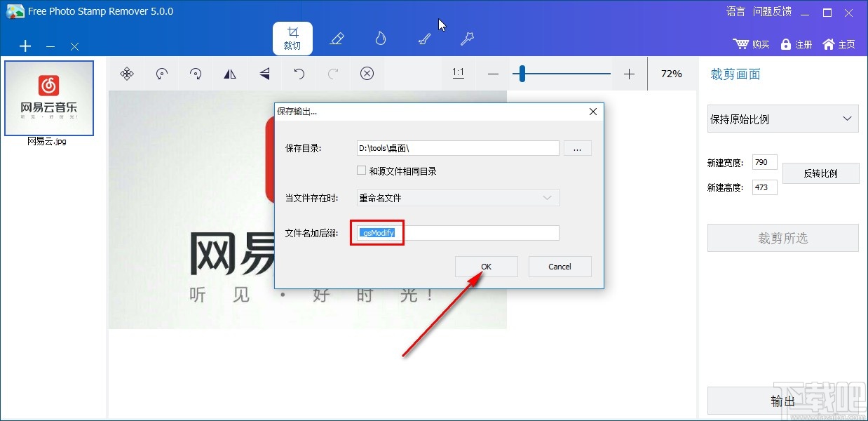Open the 语言 menu
Viewport: 868px width, 421px height.
[x=735, y=11]
